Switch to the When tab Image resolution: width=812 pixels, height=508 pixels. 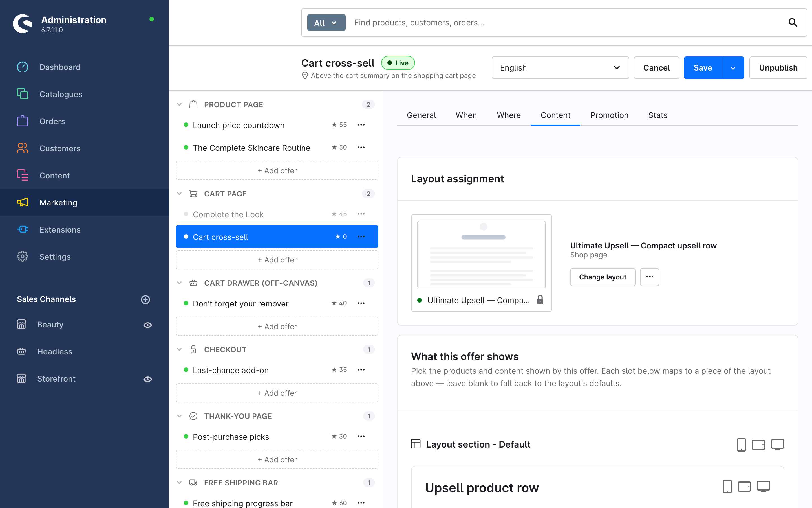[466, 115]
